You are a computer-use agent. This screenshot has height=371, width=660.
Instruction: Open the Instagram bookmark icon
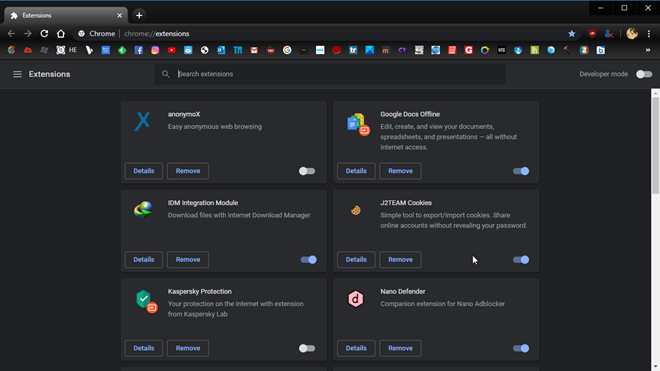(x=155, y=50)
